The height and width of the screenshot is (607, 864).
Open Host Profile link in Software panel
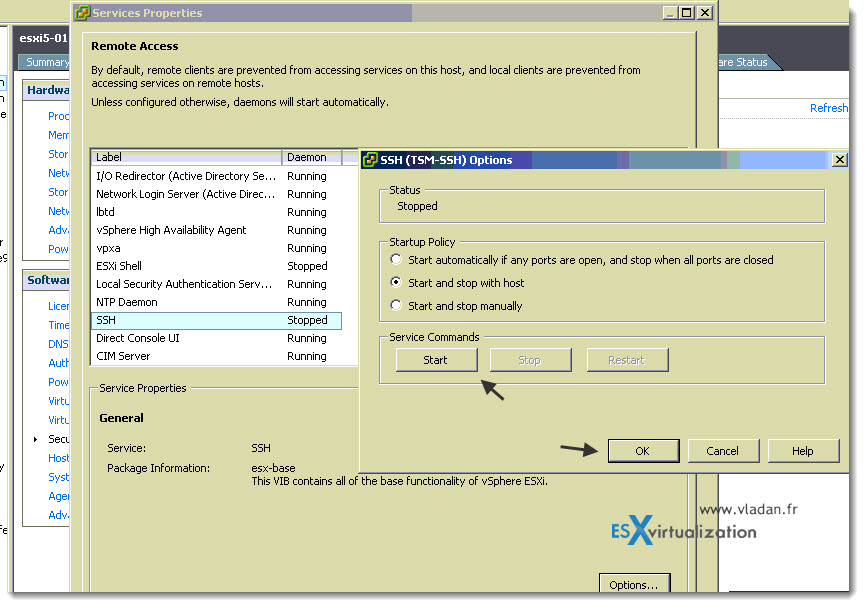click(x=58, y=458)
